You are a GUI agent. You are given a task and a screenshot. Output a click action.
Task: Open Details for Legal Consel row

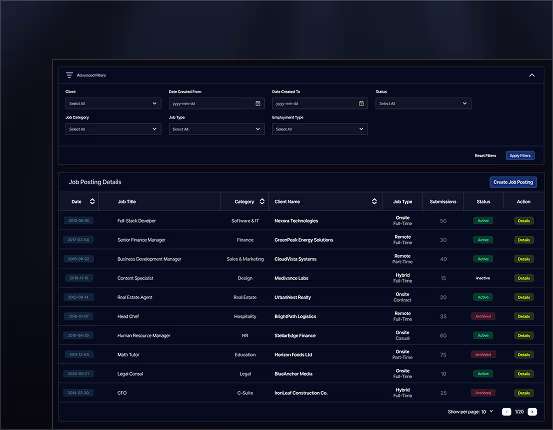point(524,374)
